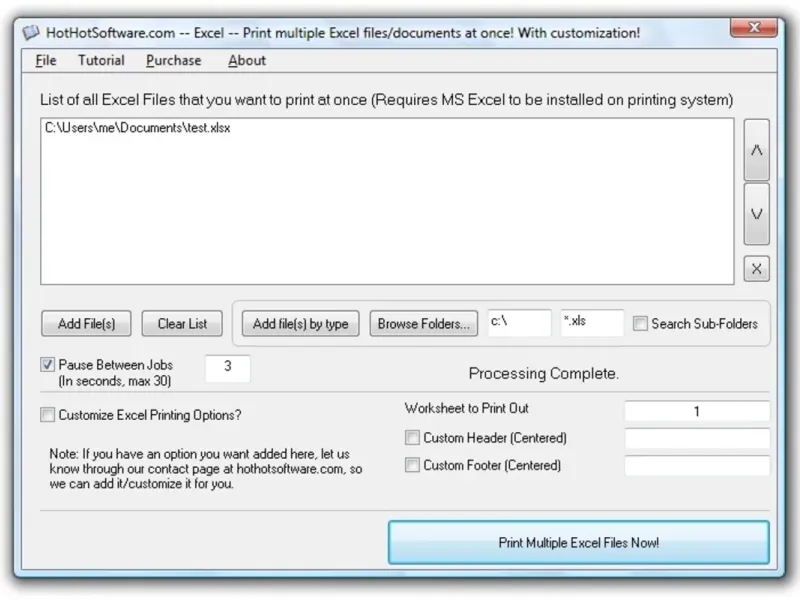Enable Customize Excel Printing Options
The width and height of the screenshot is (800, 600).
pyautogui.click(x=47, y=415)
